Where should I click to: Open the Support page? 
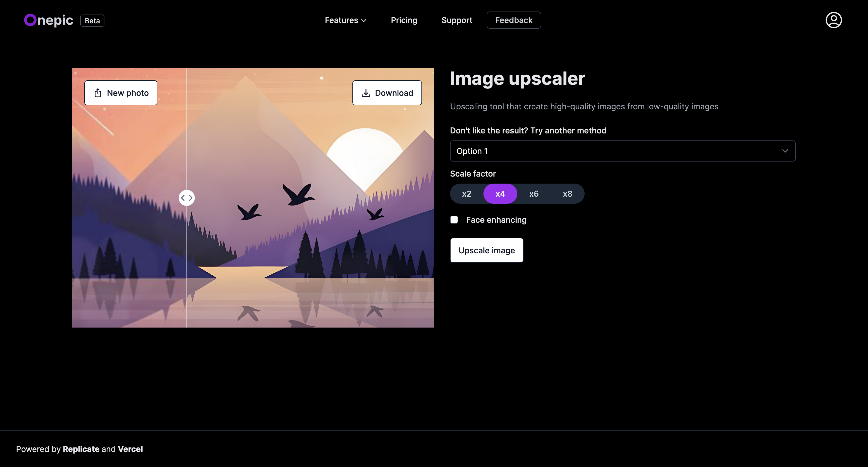pyautogui.click(x=457, y=20)
